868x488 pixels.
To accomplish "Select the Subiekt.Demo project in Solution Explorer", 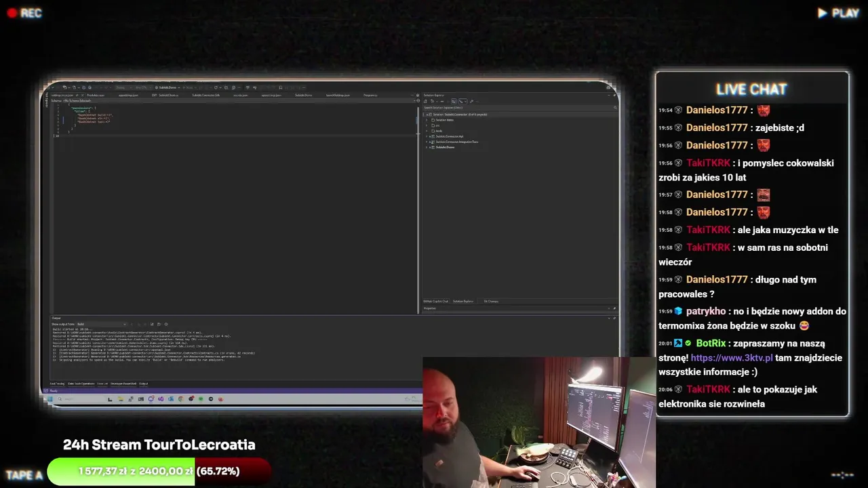I will 445,147.
